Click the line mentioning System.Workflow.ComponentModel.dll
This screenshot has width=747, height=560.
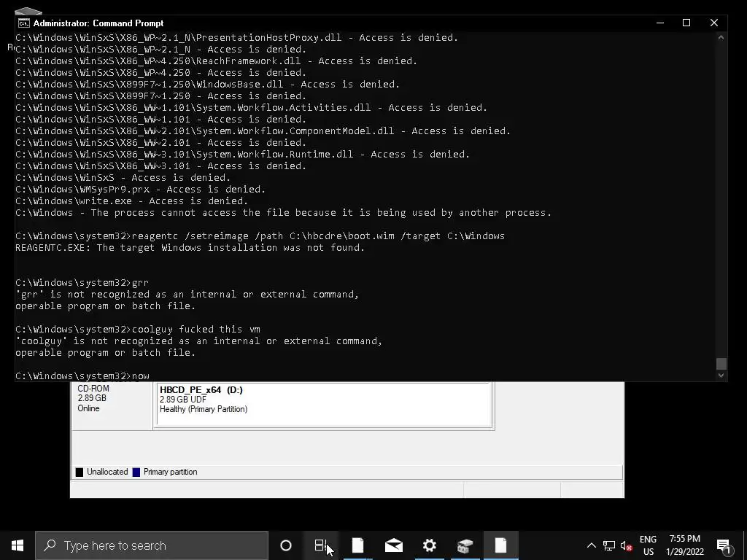pos(263,131)
